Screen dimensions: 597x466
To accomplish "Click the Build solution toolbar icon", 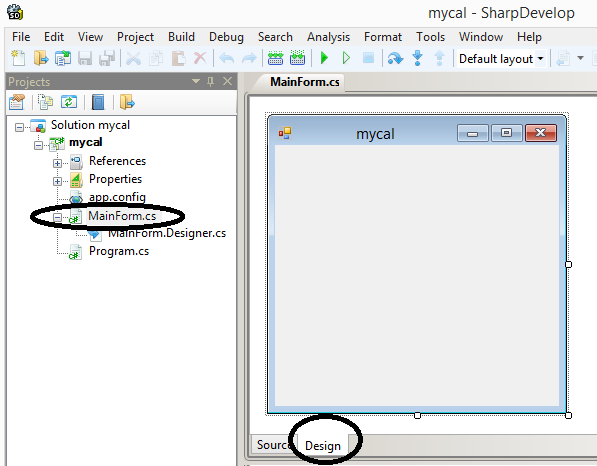I will (x=275, y=58).
